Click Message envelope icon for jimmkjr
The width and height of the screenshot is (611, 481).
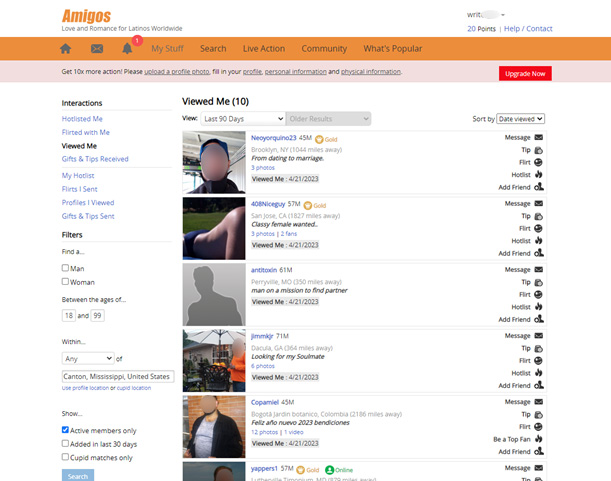point(539,336)
